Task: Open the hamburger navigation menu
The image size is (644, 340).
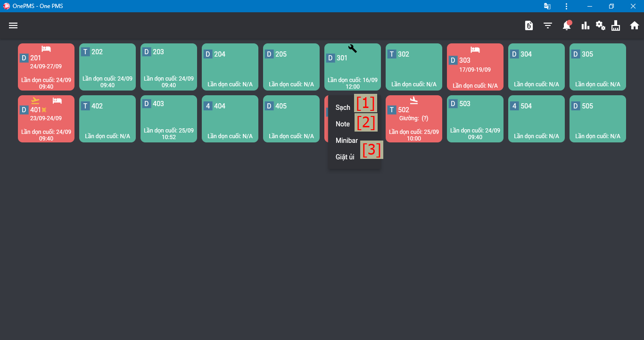Action: coord(13,25)
